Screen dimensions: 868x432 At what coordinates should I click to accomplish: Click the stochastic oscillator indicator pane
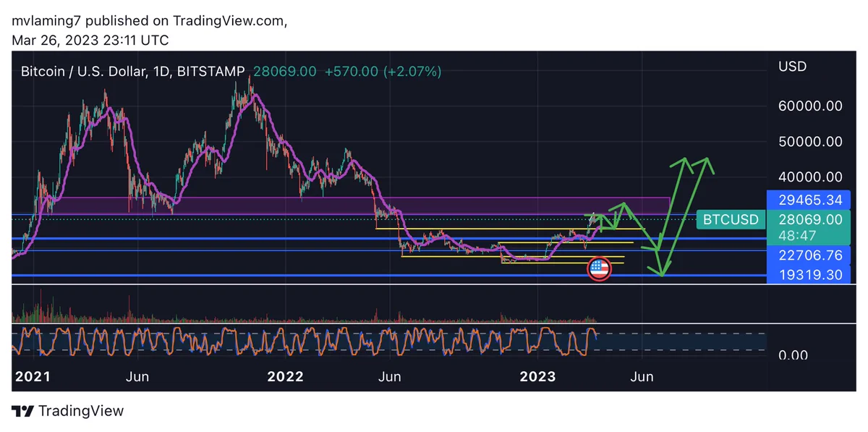tap(389, 341)
